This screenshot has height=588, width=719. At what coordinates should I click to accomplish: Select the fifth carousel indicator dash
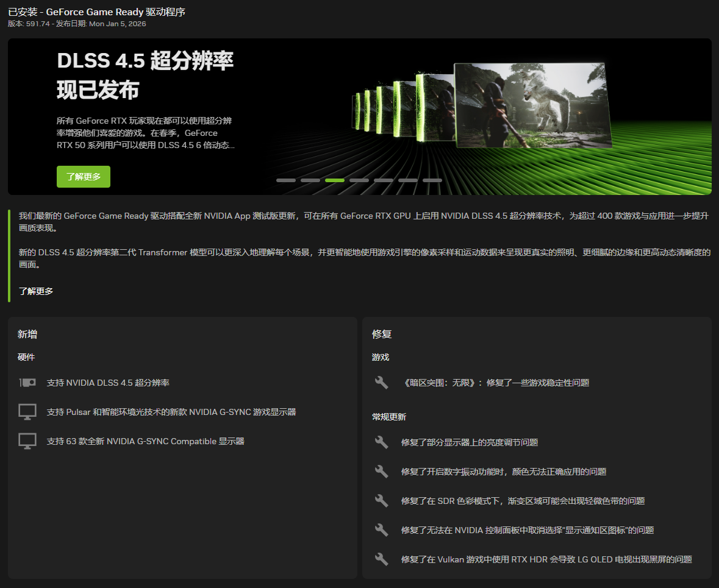click(x=384, y=180)
